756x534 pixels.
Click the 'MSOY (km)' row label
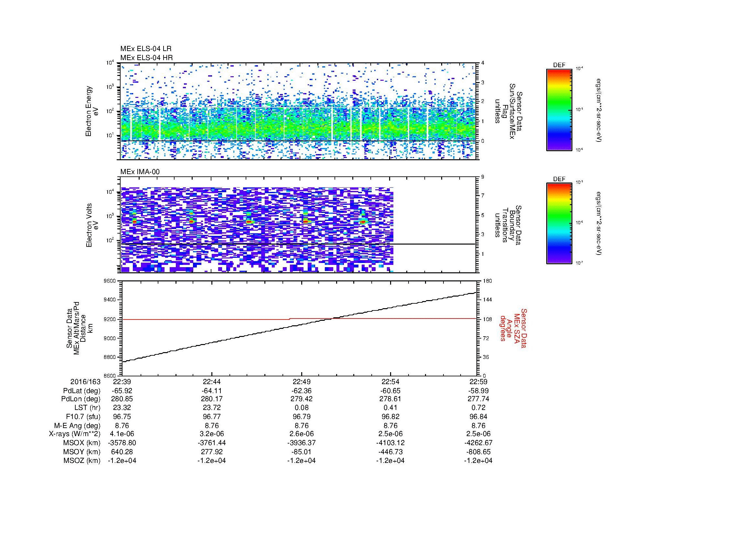point(82,452)
